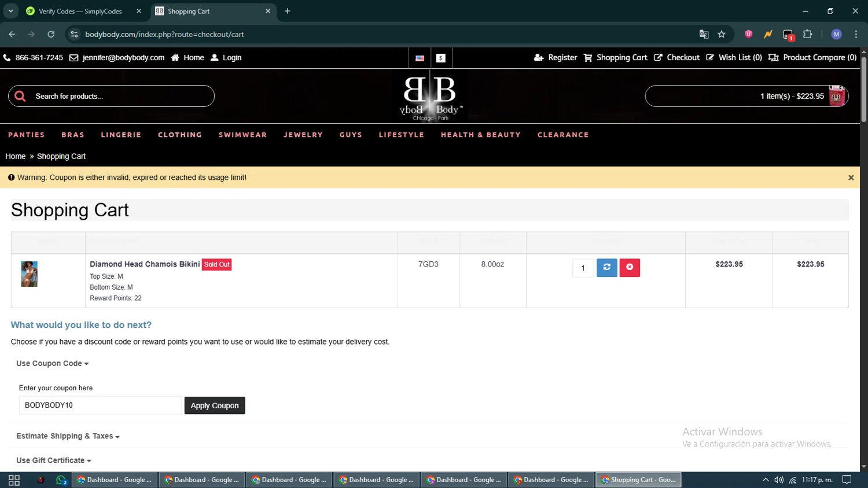
Task: Click the quantity input field
Action: 583,268
